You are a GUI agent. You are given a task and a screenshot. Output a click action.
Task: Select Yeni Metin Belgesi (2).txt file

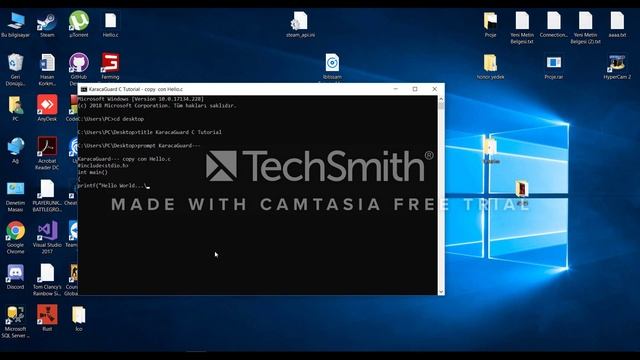585,28
